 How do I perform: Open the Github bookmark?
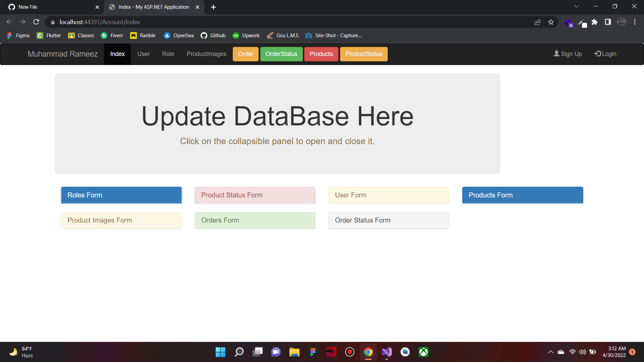[x=213, y=35]
